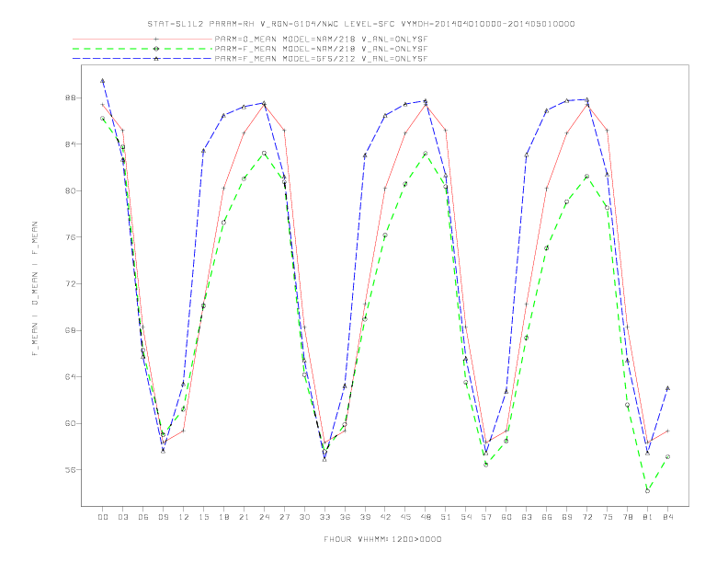Click the red plus data marker at hour 12
728x563 pixels.
point(184,431)
